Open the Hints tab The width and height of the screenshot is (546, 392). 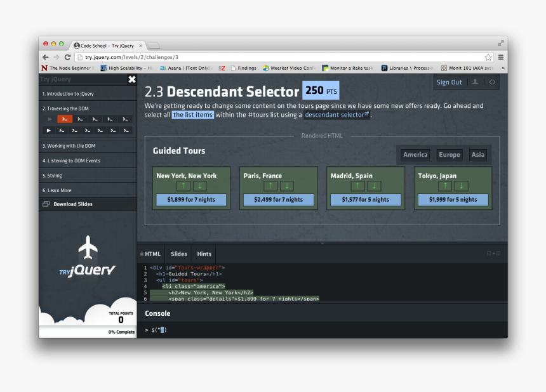[204, 254]
